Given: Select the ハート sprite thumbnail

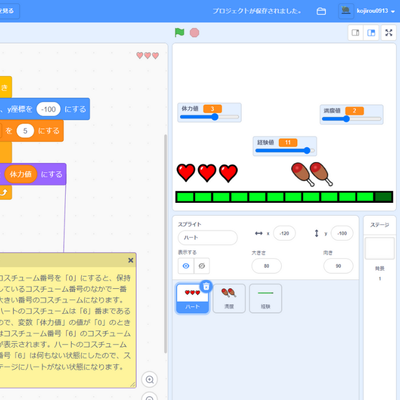Looking at the screenshot, I should (192, 298).
